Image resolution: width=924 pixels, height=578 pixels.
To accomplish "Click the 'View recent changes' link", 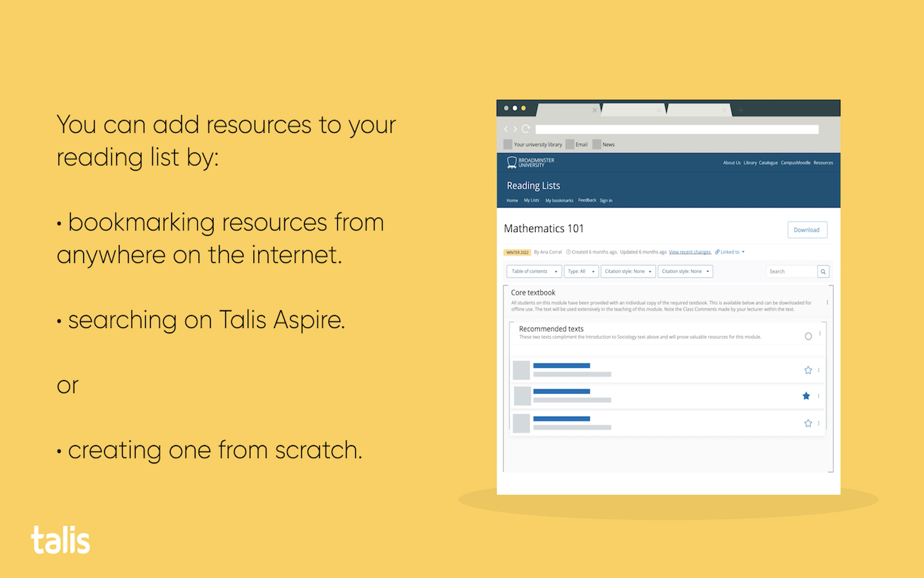I will (690, 251).
